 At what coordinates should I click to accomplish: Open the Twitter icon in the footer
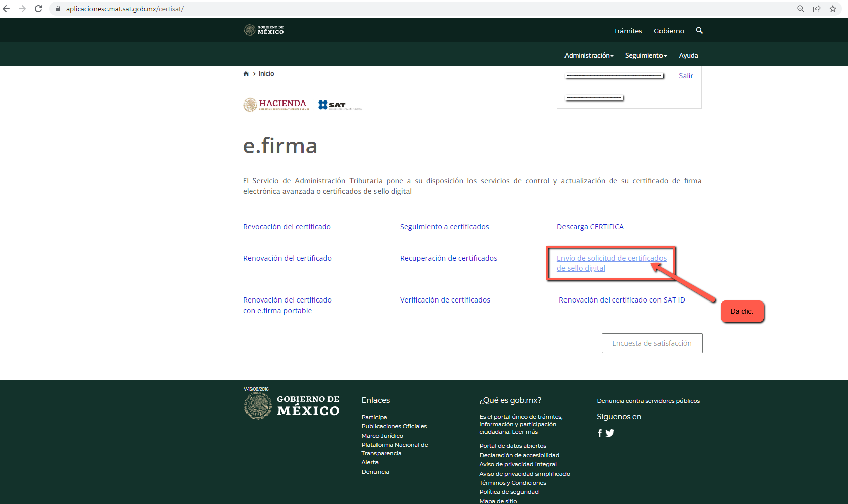[x=610, y=433]
